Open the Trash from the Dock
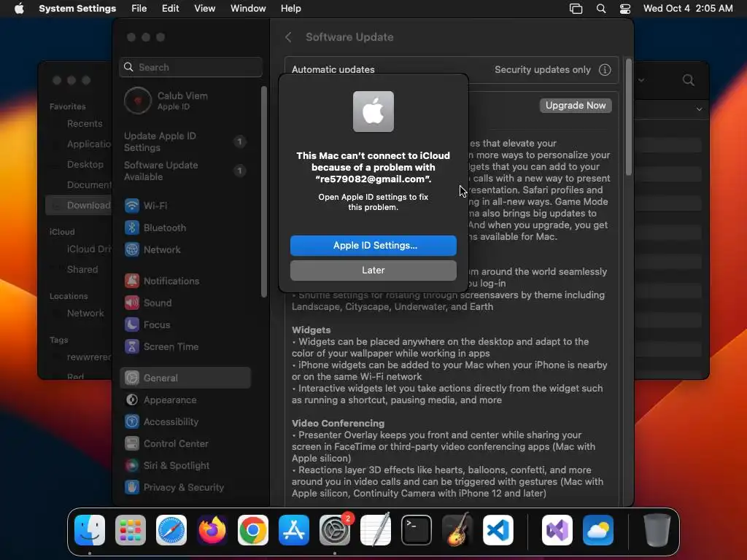The width and height of the screenshot is (747, 560). coord(657,530)
